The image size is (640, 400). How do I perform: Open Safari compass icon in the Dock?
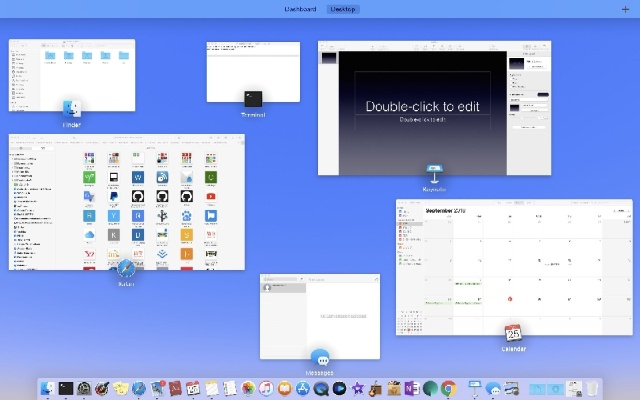[x=139, y=388]
